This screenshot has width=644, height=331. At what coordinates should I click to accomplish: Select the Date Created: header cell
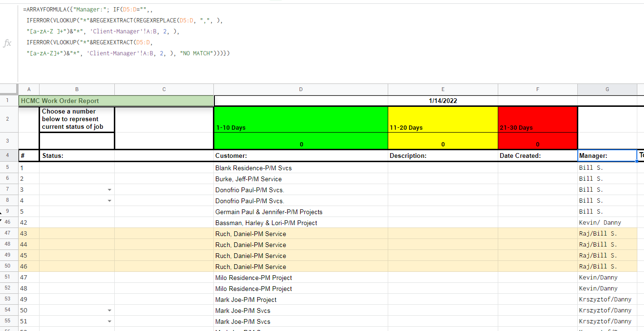(538, 155)
